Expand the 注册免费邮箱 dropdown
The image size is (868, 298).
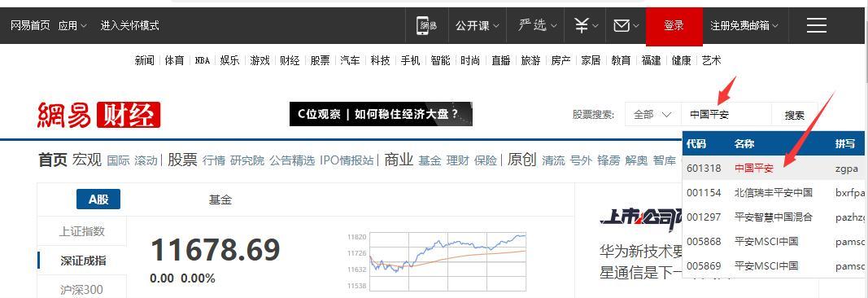coord(744,25)
